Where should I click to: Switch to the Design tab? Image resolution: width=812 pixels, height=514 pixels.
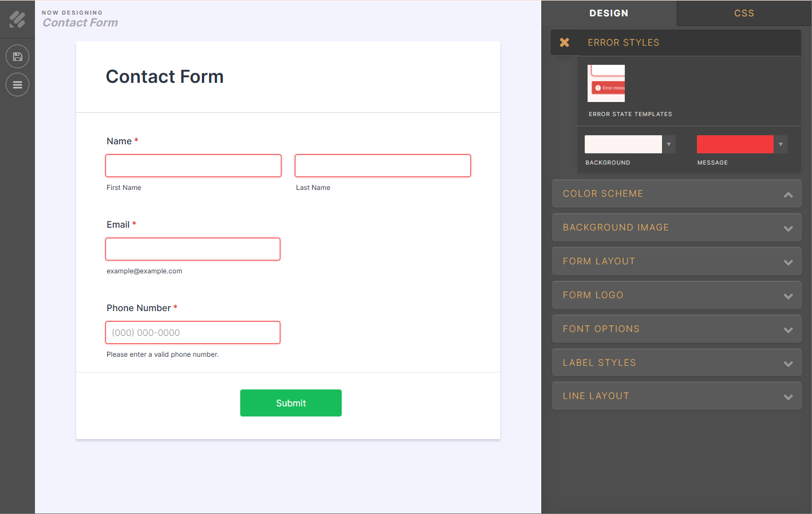tap(608, 13)
